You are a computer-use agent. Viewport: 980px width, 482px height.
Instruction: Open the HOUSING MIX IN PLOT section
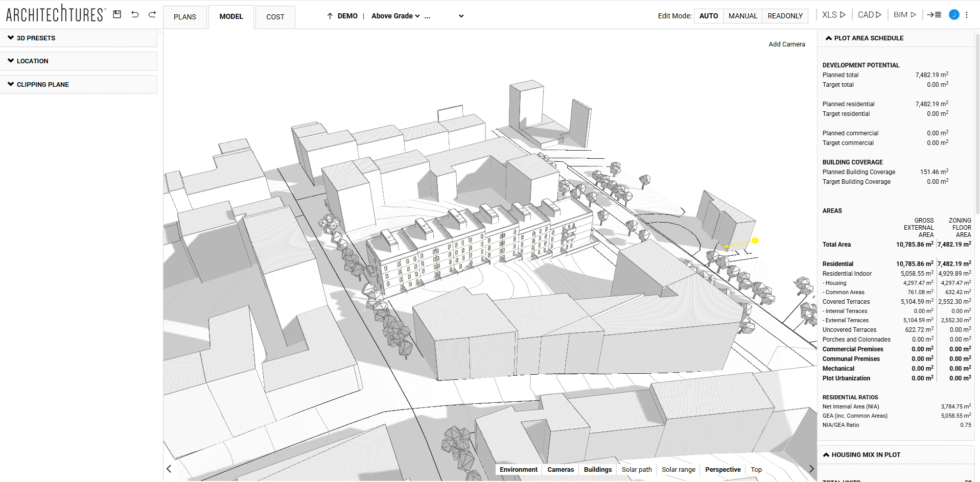pos(865,454)
